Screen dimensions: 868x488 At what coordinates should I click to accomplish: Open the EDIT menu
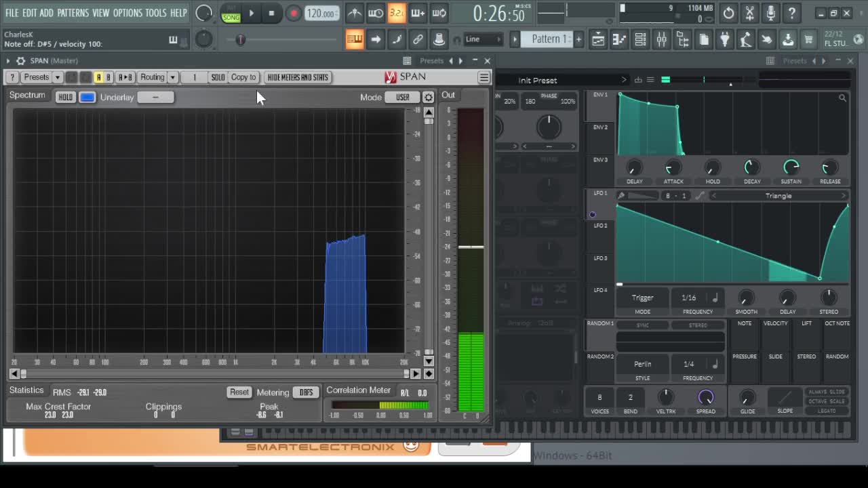click(29, 13)
